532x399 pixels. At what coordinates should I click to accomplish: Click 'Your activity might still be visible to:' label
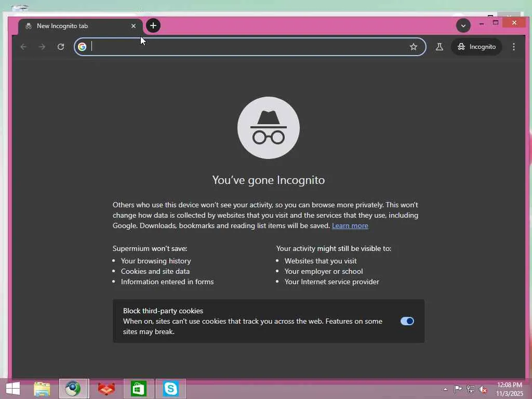click(x=334, y=249)
